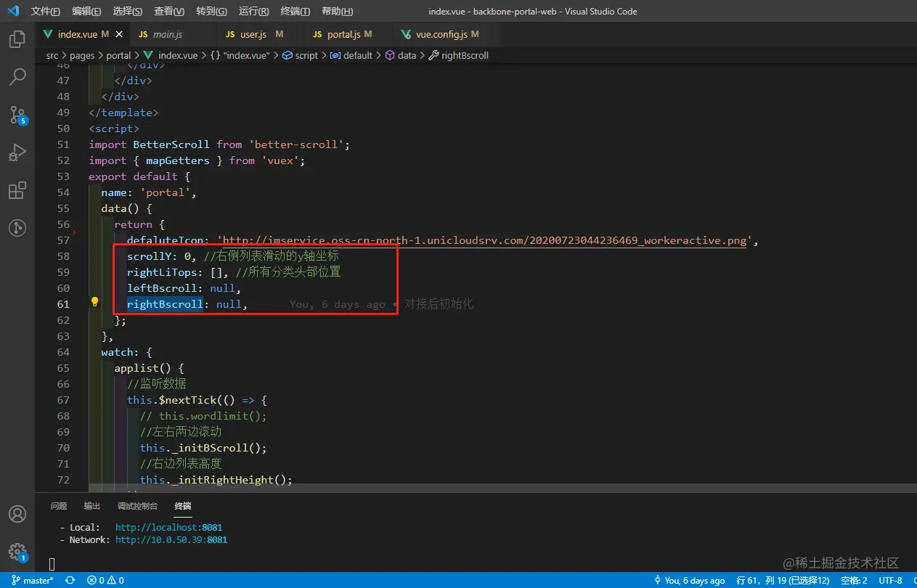
Task: Switch to the index.vue editor tab
Action: click(x=83, y=34)
